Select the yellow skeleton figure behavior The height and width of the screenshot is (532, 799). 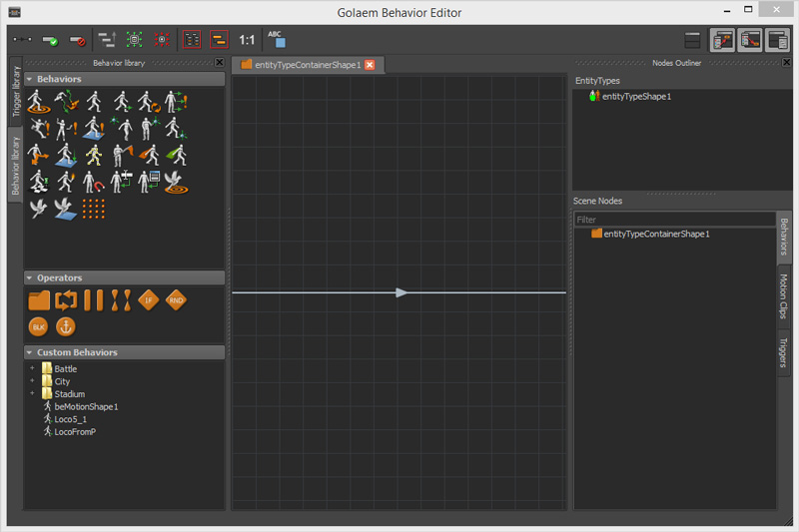(94, 156)
